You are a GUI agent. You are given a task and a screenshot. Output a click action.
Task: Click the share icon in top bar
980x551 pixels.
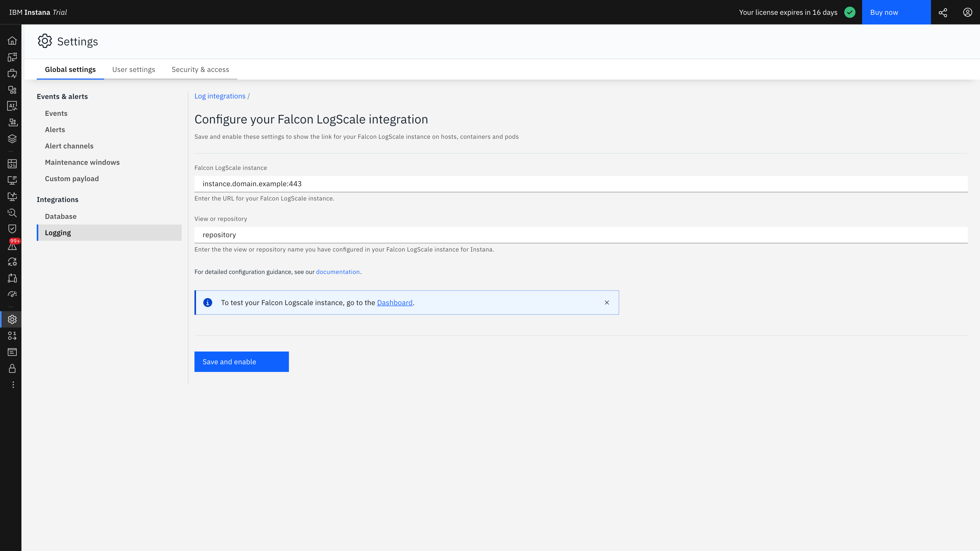pos(943,12)
